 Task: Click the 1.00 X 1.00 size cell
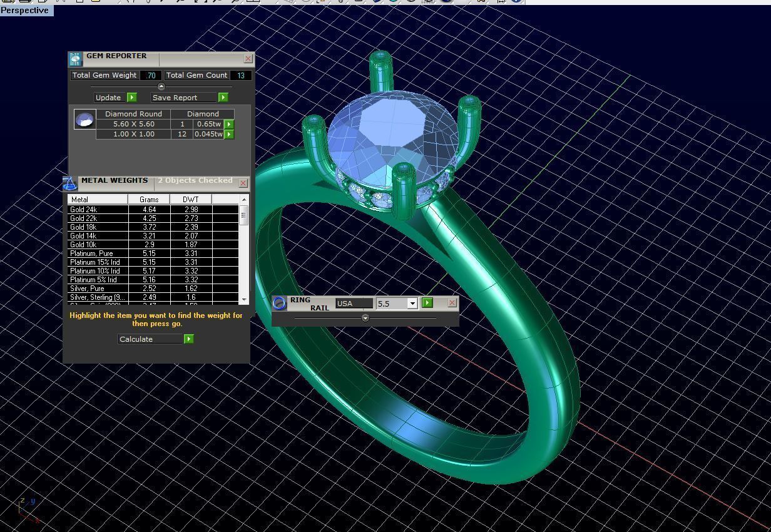[133, 134]
